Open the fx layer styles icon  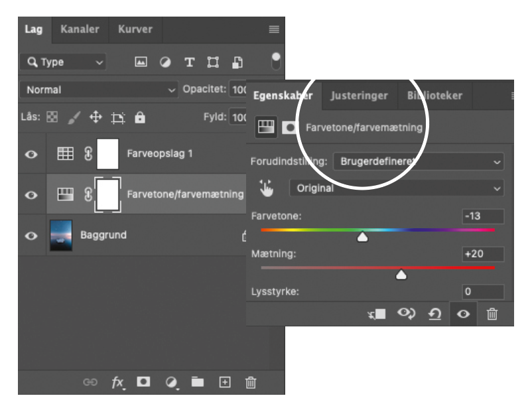pos(117,382)
